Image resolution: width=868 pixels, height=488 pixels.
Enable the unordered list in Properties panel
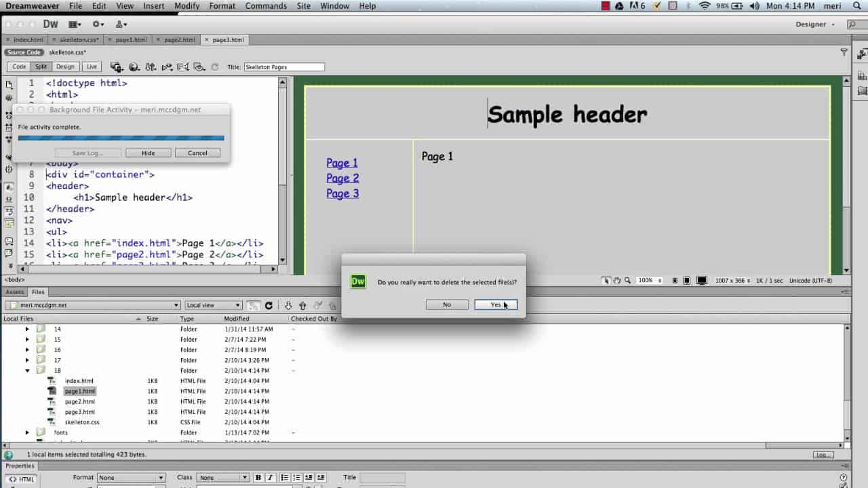(284, 477)
